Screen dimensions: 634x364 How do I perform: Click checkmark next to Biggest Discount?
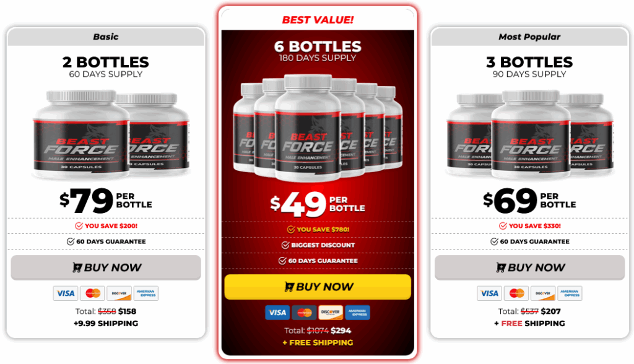tap(285, 245)
